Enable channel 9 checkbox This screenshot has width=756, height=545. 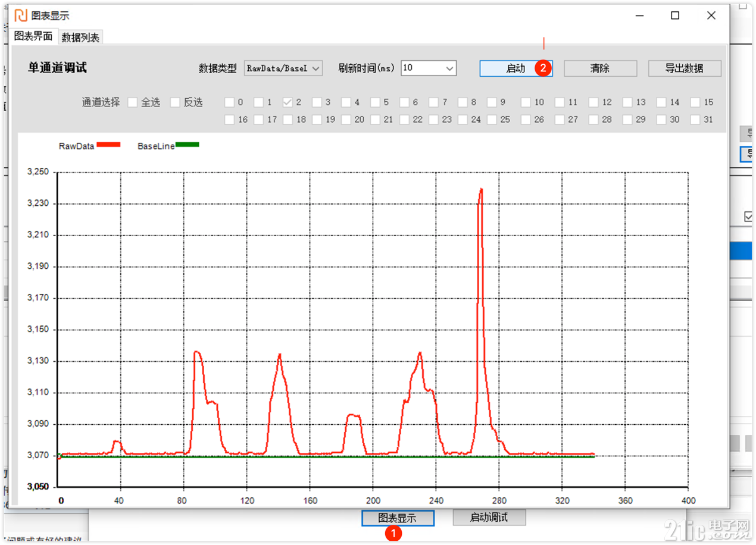click(x=492, y=102)
